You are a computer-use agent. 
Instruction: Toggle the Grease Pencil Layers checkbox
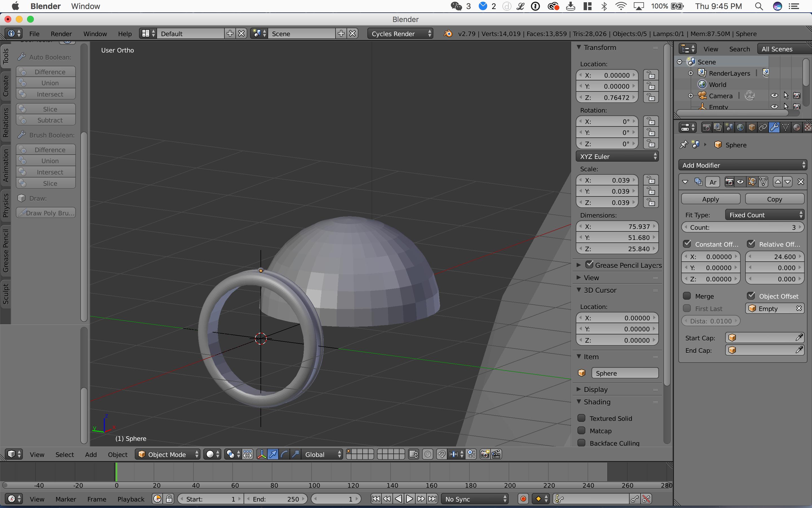pyautogui.click(x=589, y=265)
